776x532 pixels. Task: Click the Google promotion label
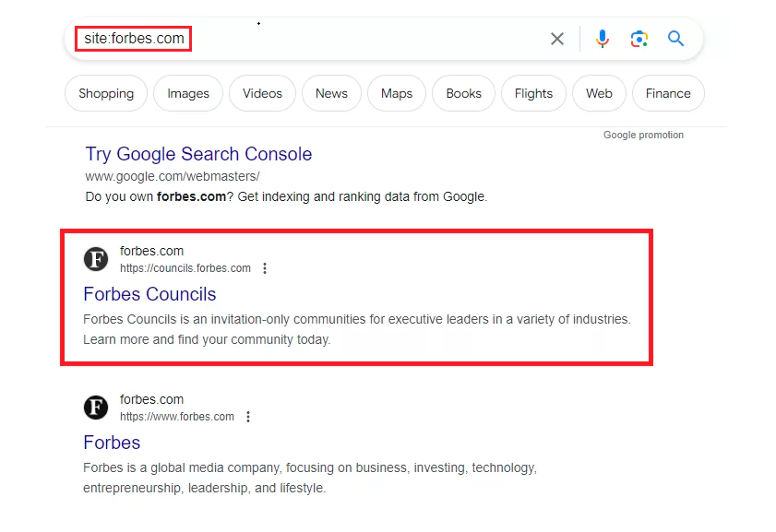coord(643,135)
